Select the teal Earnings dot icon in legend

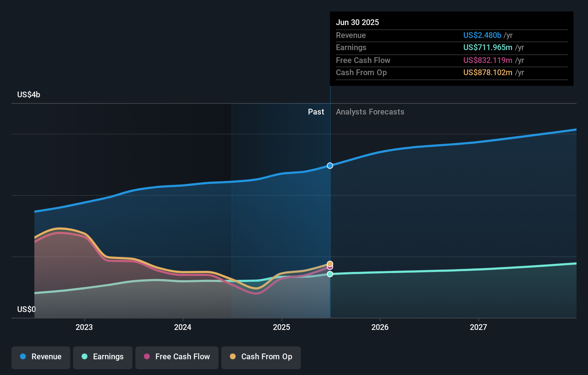click(84, 357)
